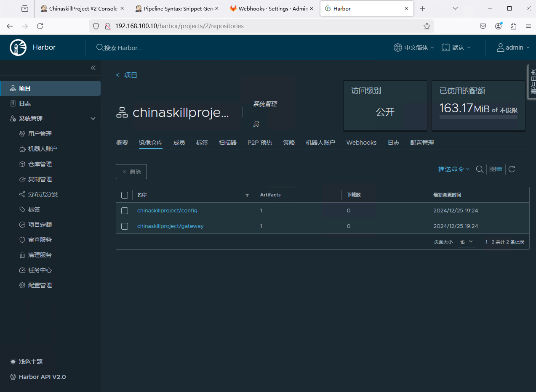Viewport: 536px width, 392px height.
Task: Switch to Webhooks Settings browser tab
Action: (272, 8)
